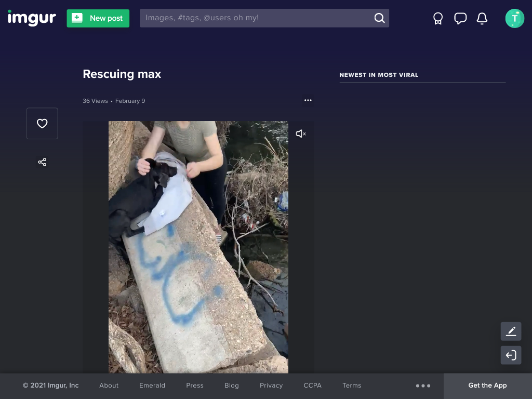Unmute the video sound icon
Screen dimensions: 532x399
point(301,134)
